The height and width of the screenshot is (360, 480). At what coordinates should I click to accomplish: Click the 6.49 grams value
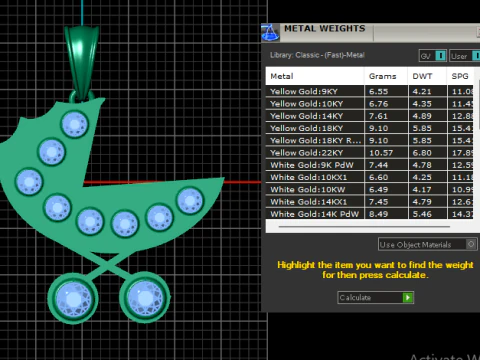point(378,189)
